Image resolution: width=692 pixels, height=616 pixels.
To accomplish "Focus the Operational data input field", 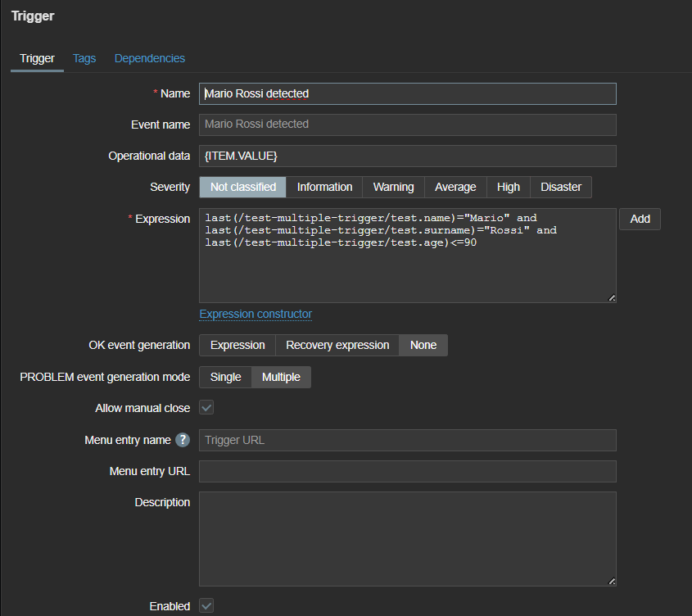I will [x=407, y=156].
